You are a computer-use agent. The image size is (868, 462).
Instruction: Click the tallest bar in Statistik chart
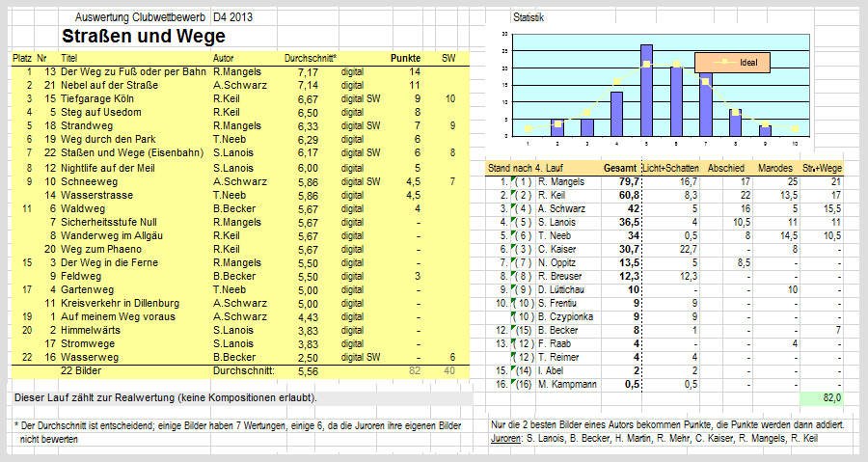(645, 90)
